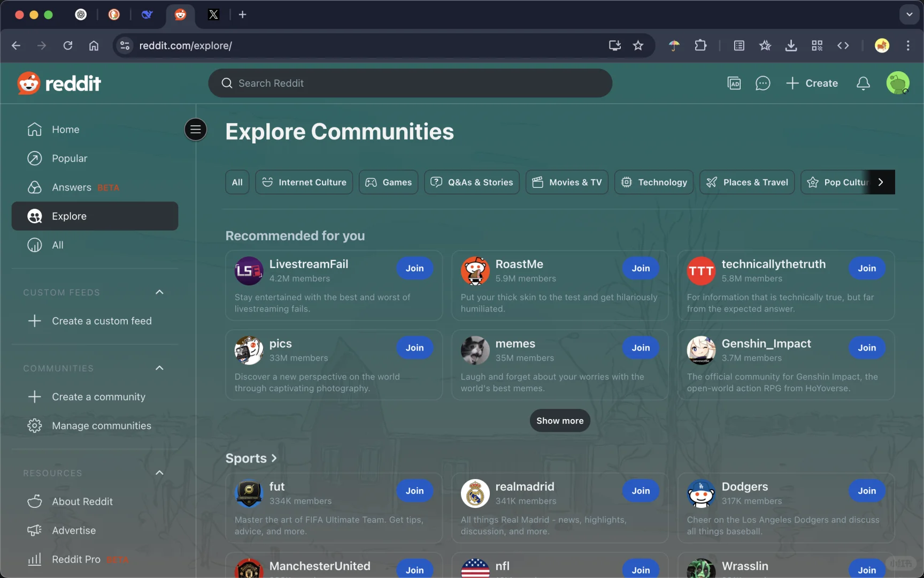Collapse the Resources section
This screenshot has height=578, width=924.
point(159,473)
